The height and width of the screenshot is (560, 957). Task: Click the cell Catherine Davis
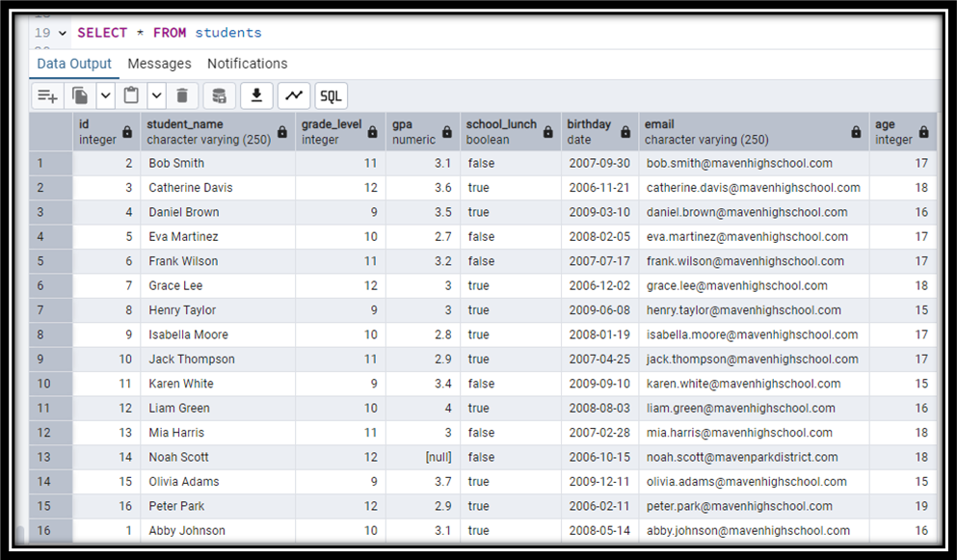click(218, 188)
